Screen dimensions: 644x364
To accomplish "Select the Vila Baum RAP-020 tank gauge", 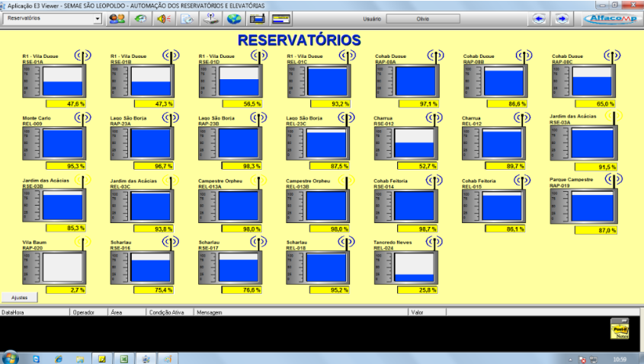I will point(64,267).
